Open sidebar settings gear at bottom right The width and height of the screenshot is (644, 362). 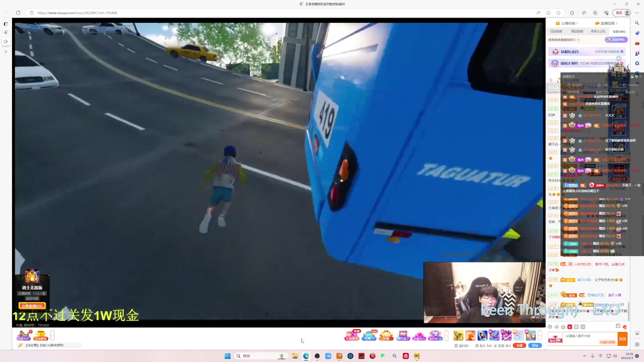pos(637,344)
